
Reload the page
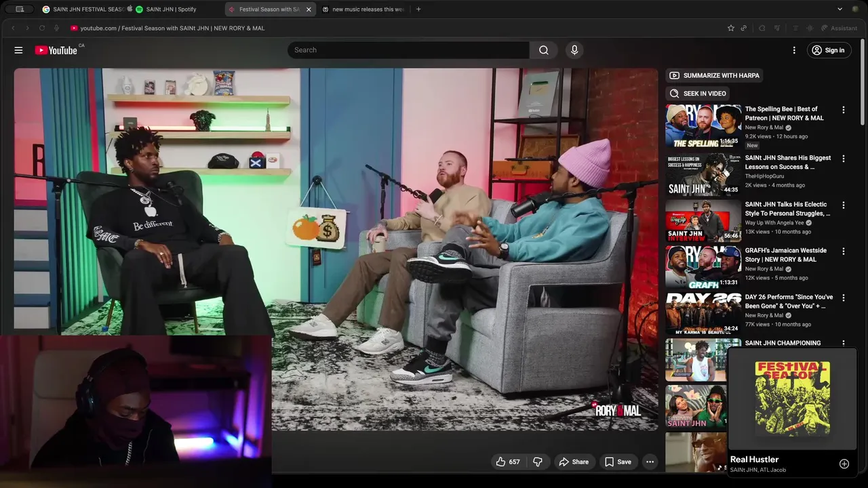[x=42, y=28]
